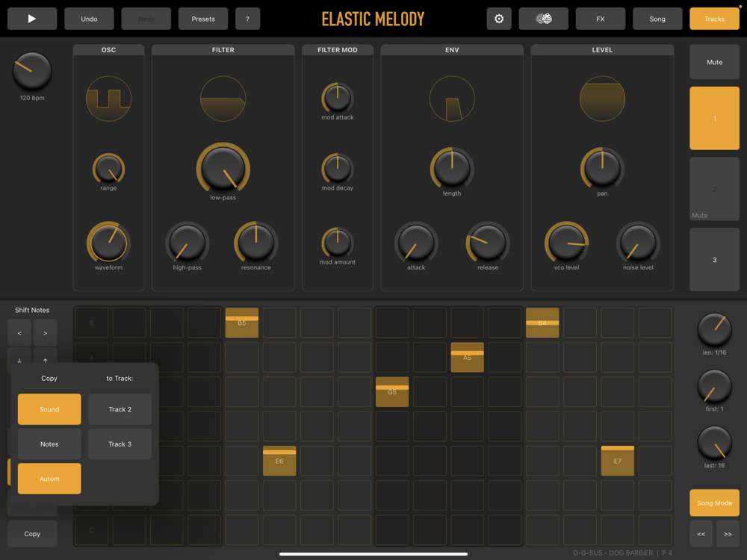Click the mod amount knob

(338, 243)
